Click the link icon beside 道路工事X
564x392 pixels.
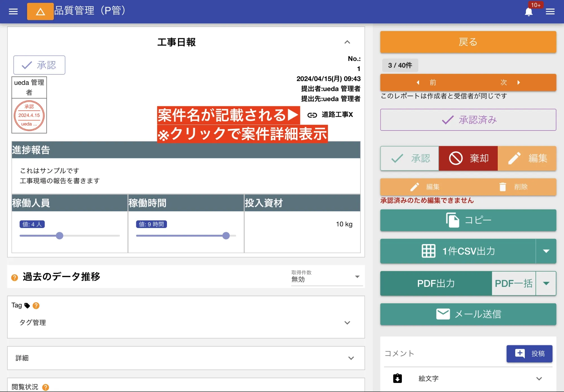point(312,115)
